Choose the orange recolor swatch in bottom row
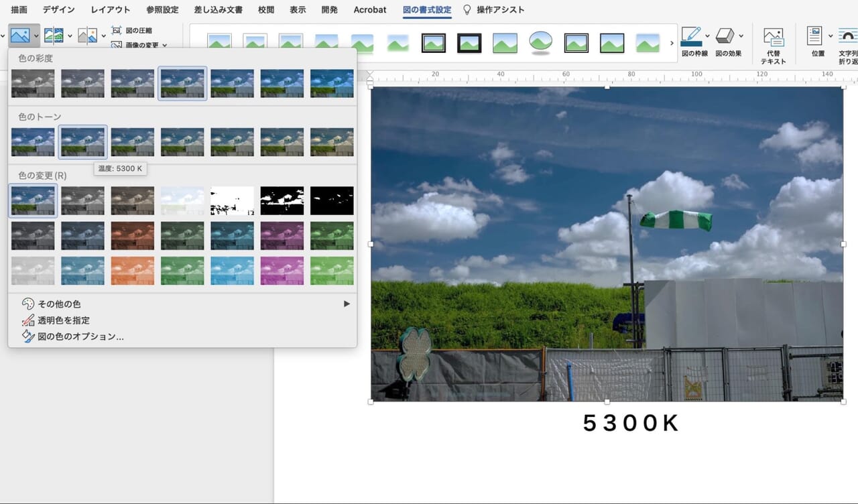 coord(132,271)
